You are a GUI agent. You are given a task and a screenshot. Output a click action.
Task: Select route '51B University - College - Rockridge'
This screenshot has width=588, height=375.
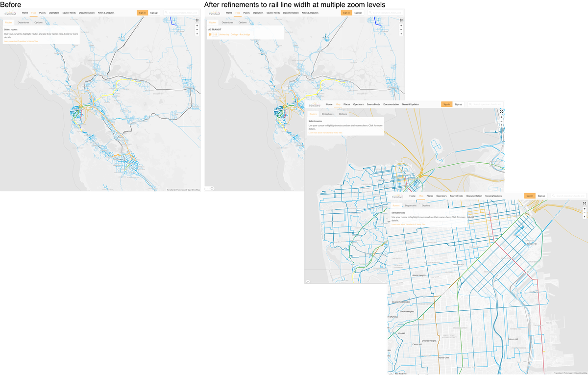[x=231, y=34]
